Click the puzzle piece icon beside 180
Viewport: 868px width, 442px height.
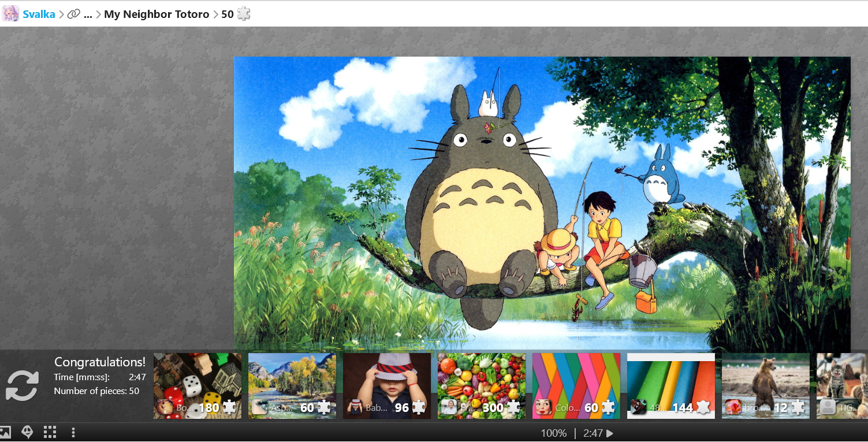(x=229, y=407)
